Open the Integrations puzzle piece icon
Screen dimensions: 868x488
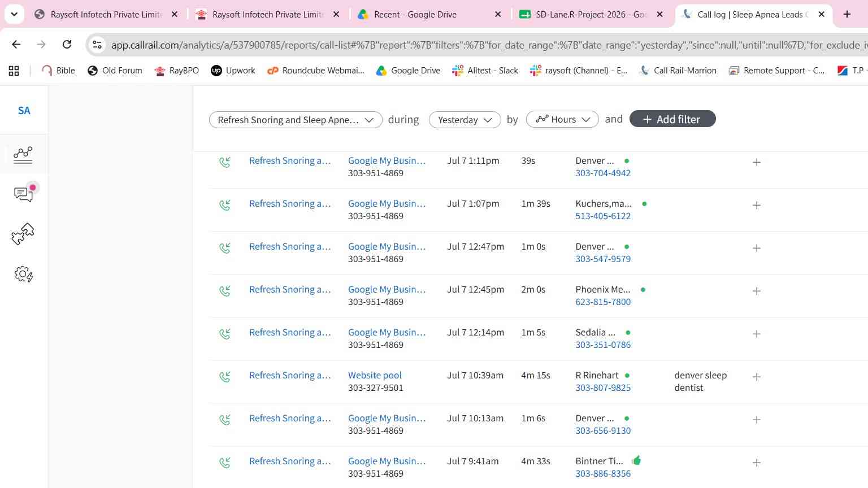click(23, 233)
